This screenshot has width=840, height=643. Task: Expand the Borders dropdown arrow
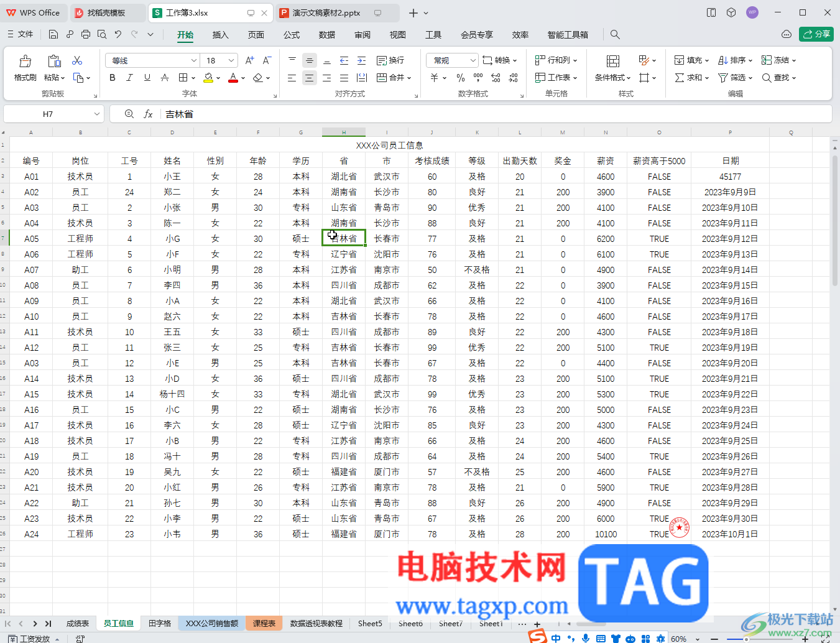point(193,78)
